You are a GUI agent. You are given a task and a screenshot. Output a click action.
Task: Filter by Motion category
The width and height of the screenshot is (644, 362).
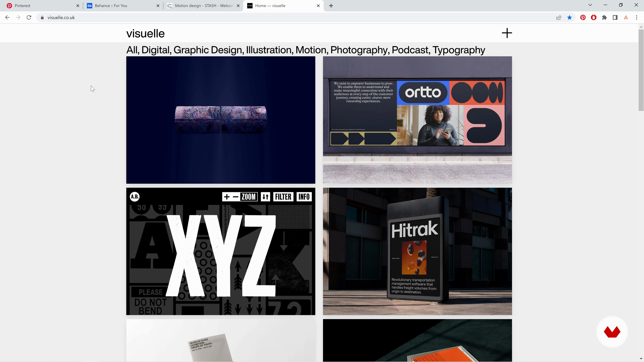311,50
